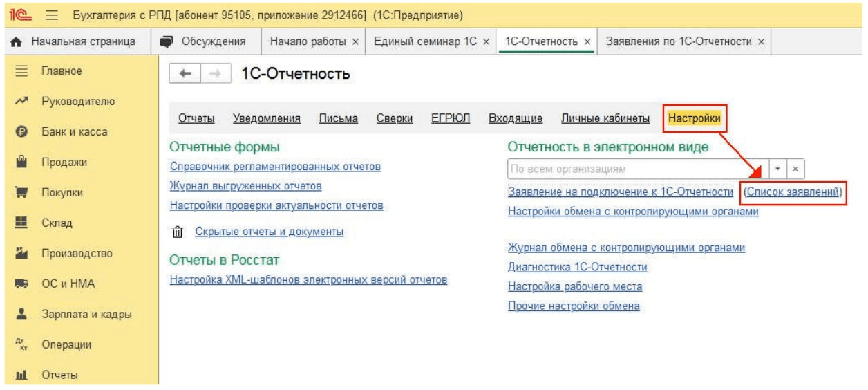Viewport: 868px width, 390px height.
Task: Switch to the Обсуждения tab
Action: [x=205, y=41]
